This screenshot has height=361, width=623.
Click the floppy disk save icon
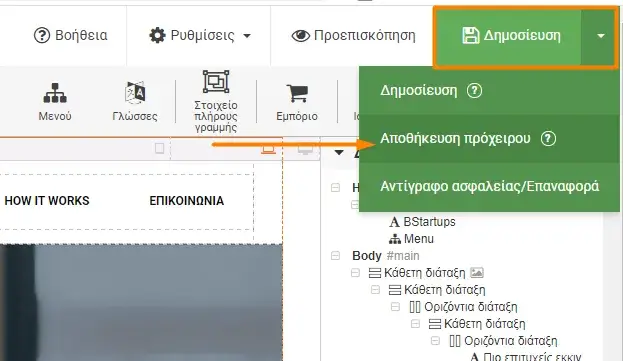pos(471,36)
